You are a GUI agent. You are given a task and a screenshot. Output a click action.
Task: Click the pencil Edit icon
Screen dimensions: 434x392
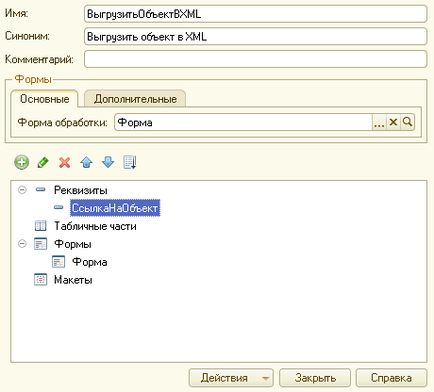coord(43,163)
